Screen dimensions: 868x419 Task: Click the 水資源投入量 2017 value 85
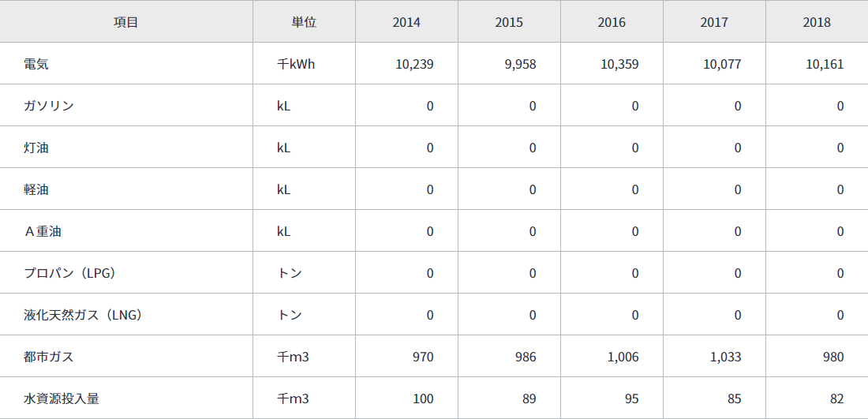[x=735, y=398]
